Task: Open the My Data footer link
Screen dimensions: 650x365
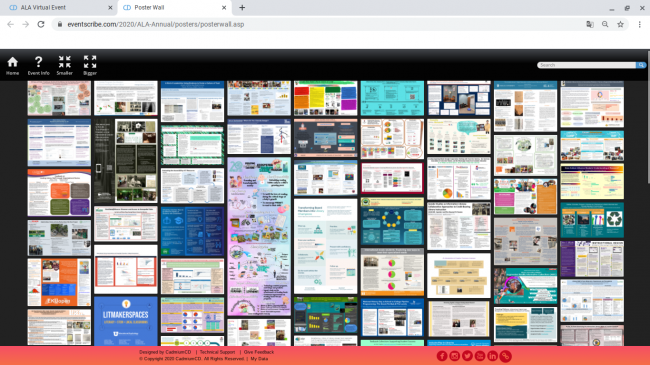Action: pyautogui.click(x=259, y=359)
